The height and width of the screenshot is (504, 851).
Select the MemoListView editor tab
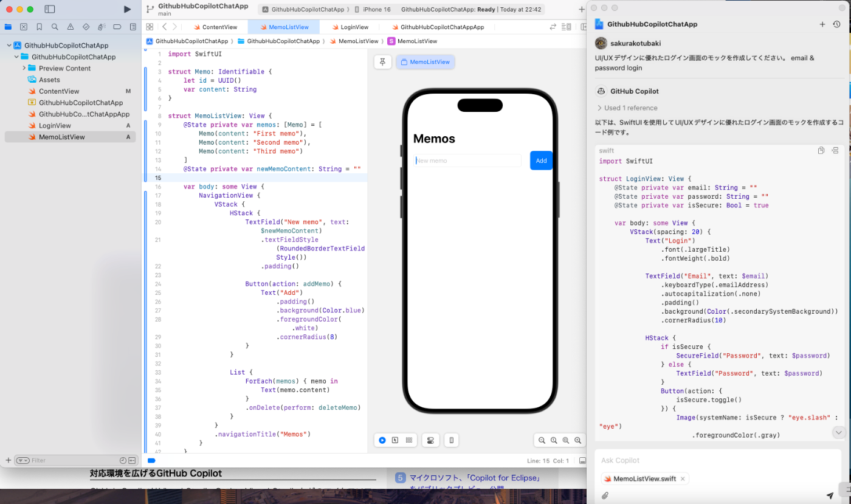pos(283,27)
